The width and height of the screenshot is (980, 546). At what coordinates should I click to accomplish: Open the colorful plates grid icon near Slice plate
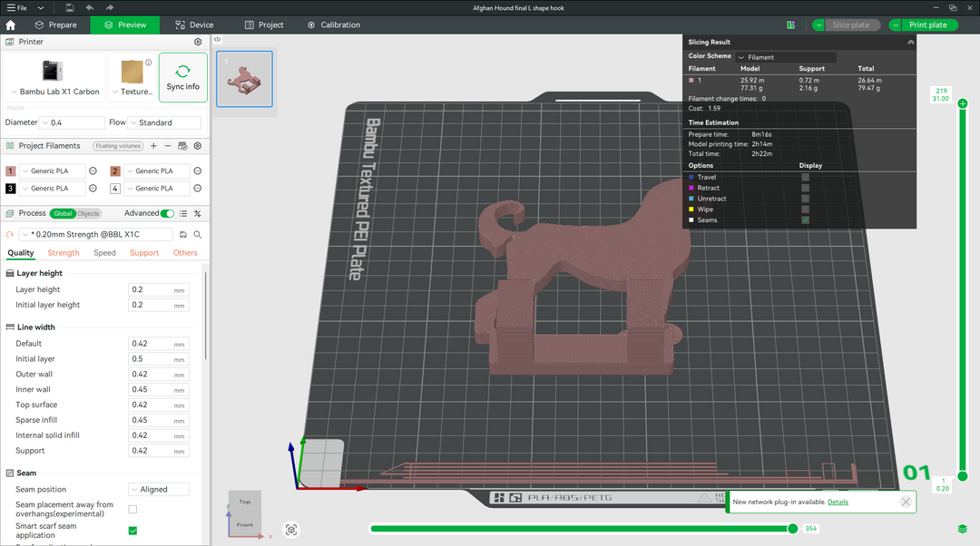(791, 24)
